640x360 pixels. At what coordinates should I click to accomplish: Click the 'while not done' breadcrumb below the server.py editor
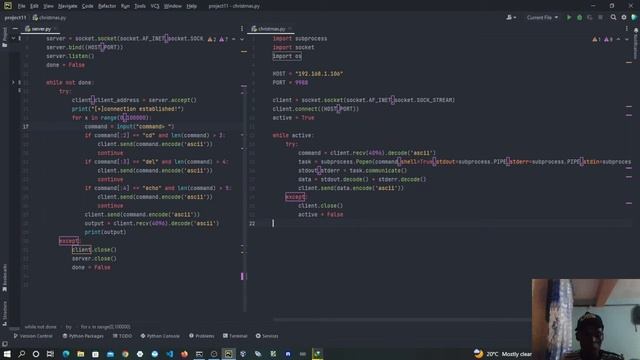click(40, 327)
